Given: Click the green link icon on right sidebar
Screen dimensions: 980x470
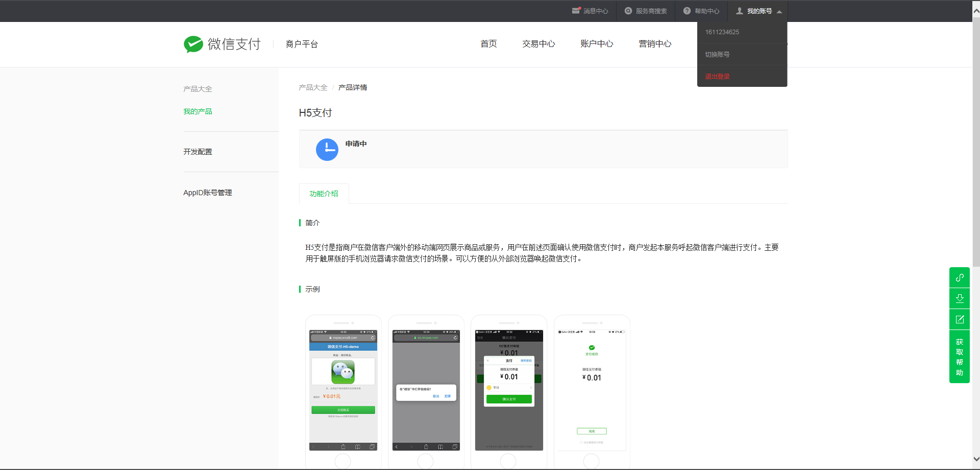Looking at the screenshot, I should point(960,277).
